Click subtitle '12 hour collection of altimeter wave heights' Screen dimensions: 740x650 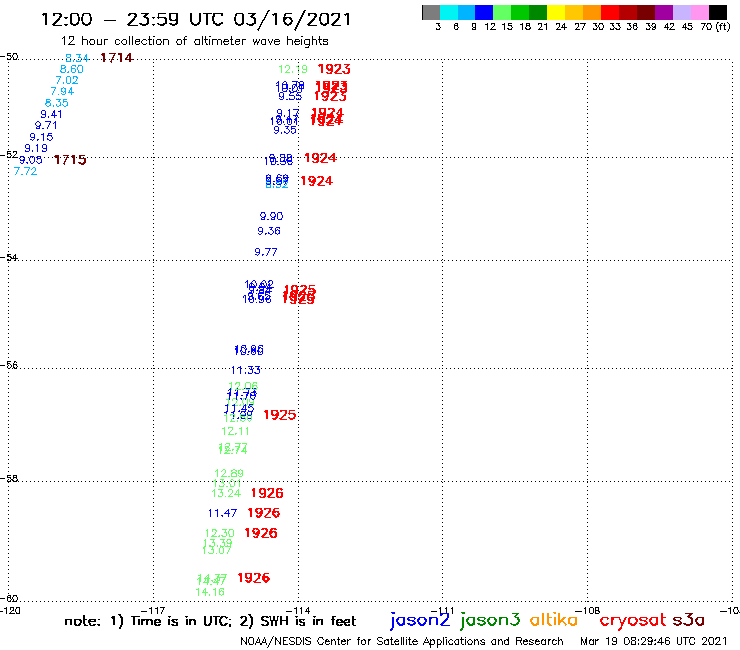[194, 41]
